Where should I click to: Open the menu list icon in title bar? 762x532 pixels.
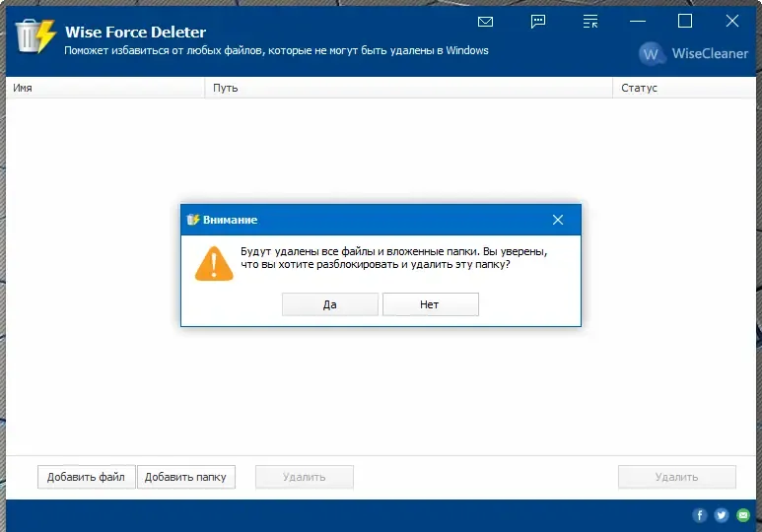tap(589, 22)
